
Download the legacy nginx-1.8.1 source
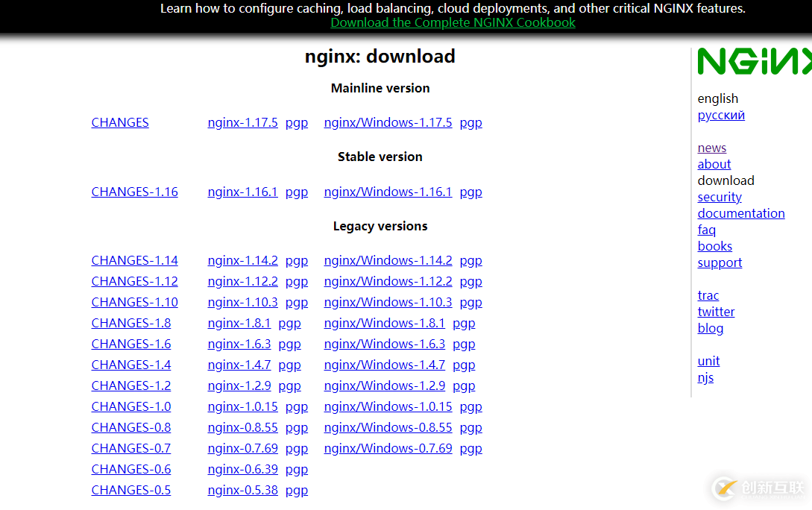pos(239,323)
